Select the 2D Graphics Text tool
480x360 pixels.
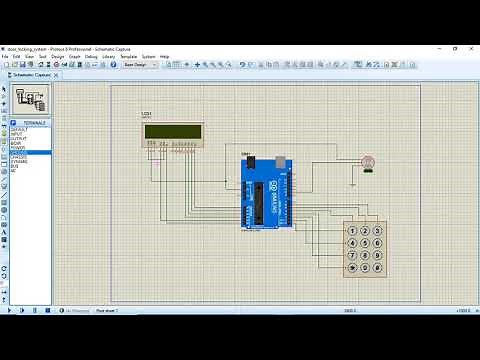click(x=4, y=232)
